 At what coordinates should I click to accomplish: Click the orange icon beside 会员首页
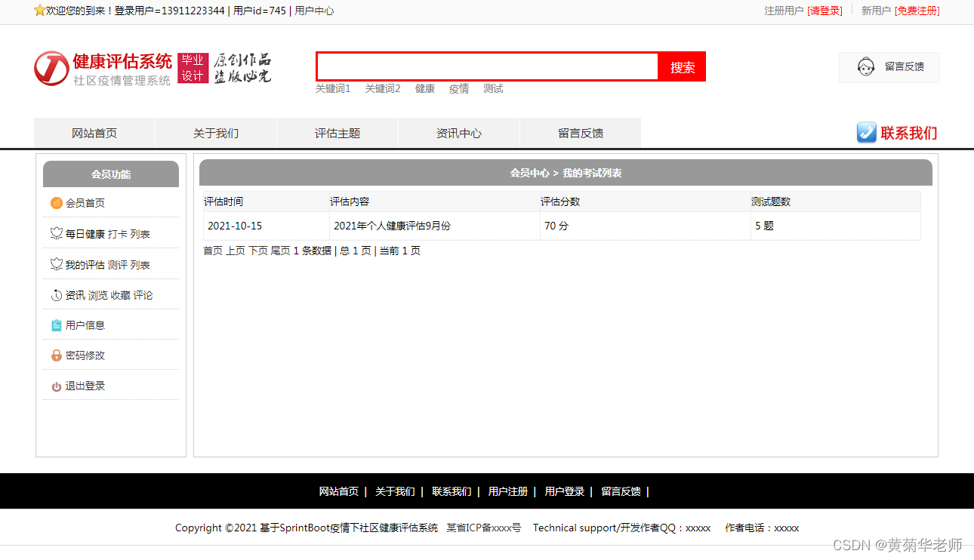[x=56, y=203]
